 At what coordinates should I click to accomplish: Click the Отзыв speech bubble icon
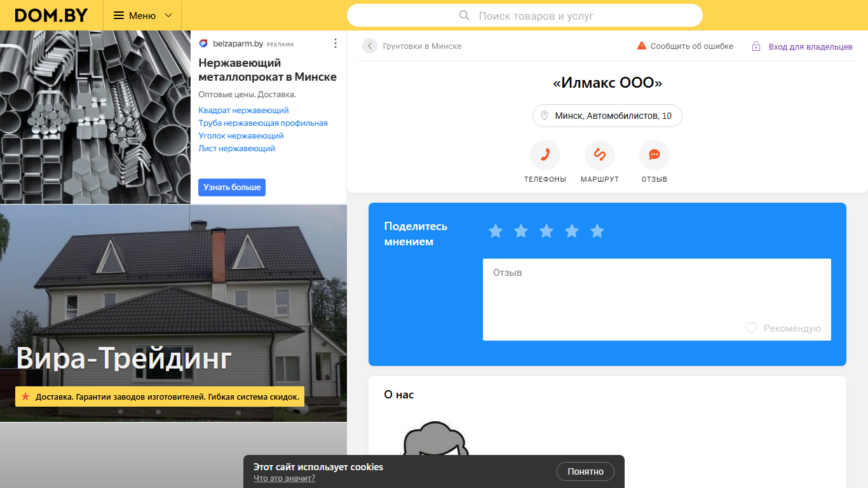[x=654, y=155]
